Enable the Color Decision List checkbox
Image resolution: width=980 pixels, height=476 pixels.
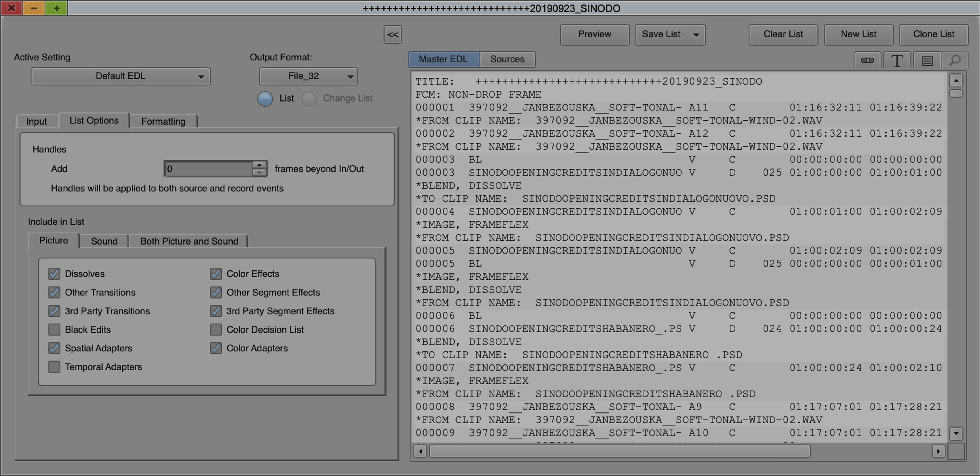tap(216, 329)
